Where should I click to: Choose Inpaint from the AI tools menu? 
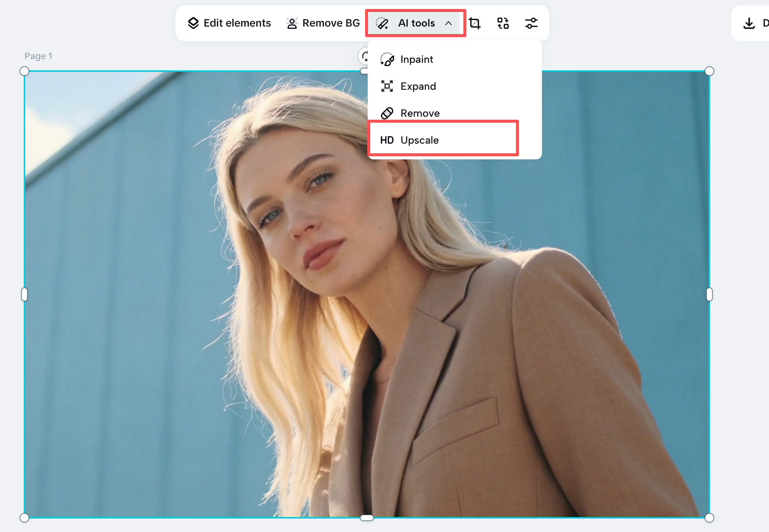tap(416, 59)
